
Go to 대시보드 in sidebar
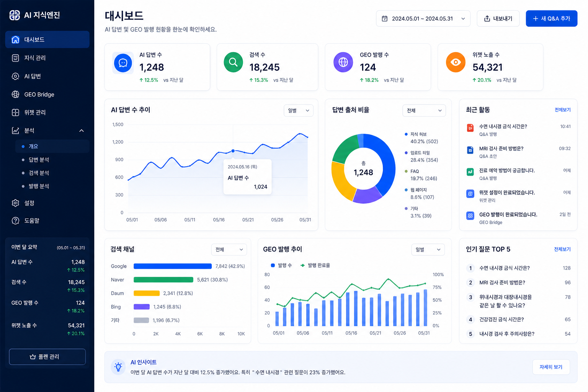click(47, 39)
